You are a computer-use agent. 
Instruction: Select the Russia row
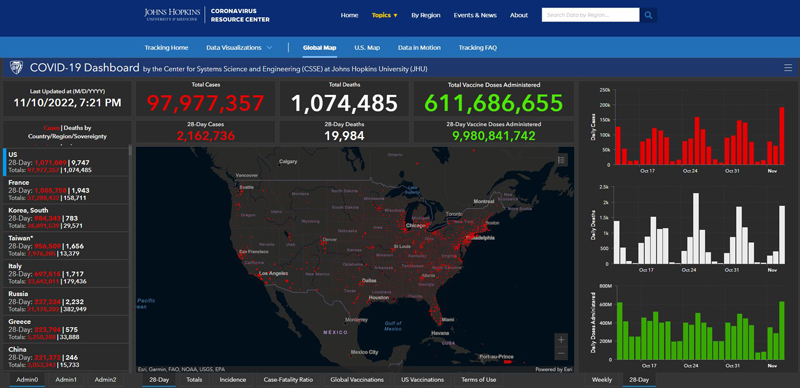click(66, 301)
